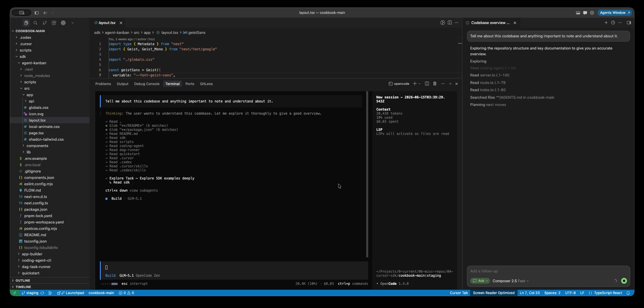
Task: Show errors and warnings count
Action: [x=126, y=293]
